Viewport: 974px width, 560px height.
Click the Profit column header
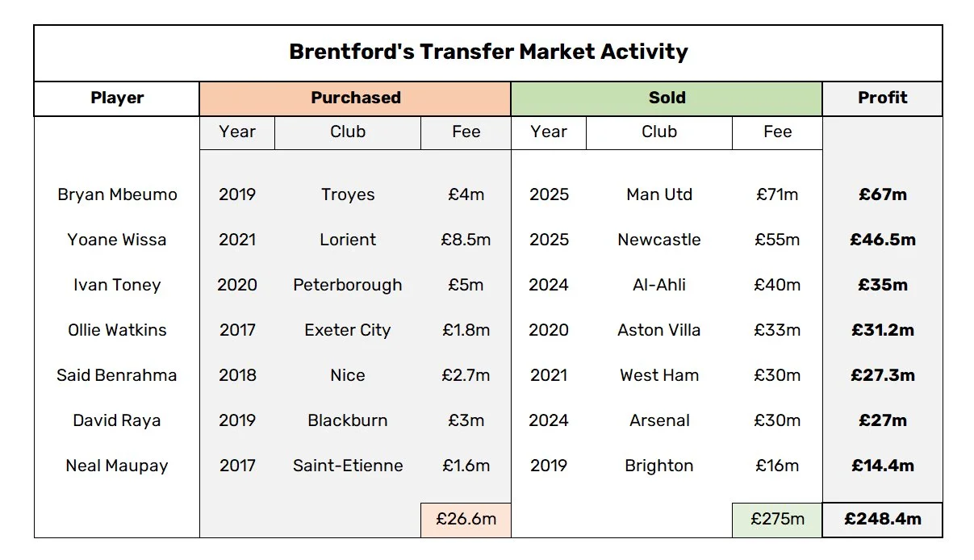(x=882, y=98)
